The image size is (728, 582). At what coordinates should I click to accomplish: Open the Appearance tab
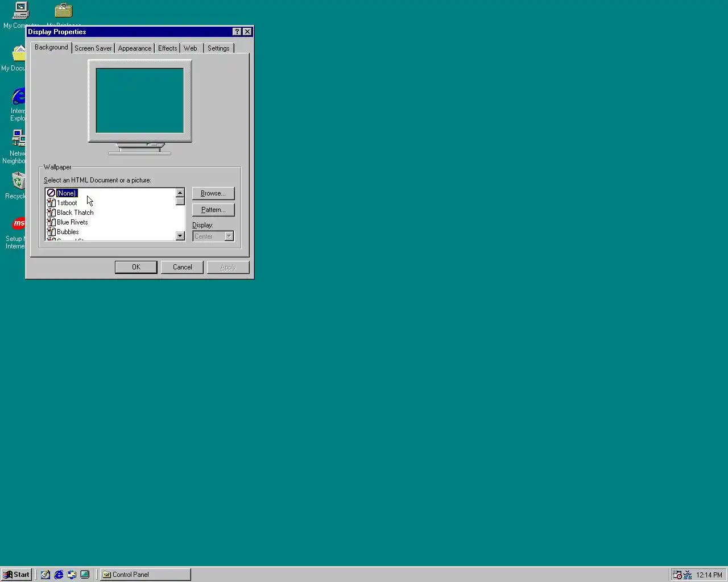click(x=135, y=48)
